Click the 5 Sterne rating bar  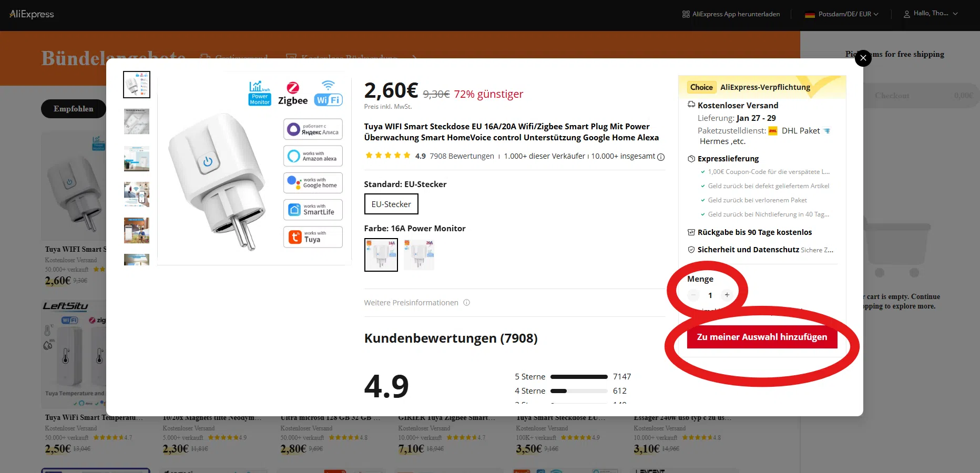[579, 377]
